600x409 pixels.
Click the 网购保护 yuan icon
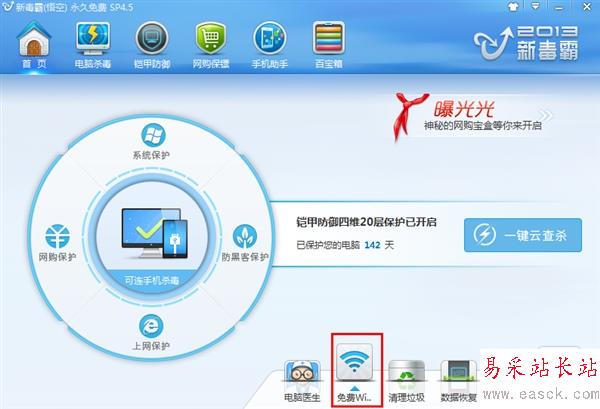(57, 236)
